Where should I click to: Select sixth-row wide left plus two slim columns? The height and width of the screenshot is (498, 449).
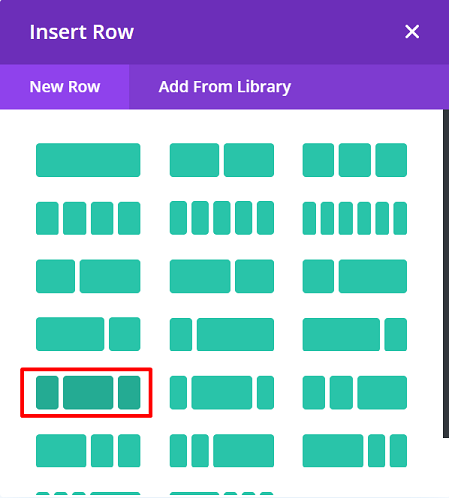355,451
